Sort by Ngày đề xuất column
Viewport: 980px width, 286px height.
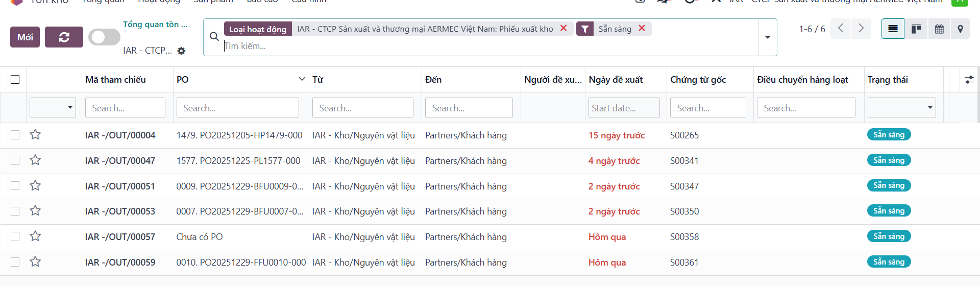coord(616,80)
